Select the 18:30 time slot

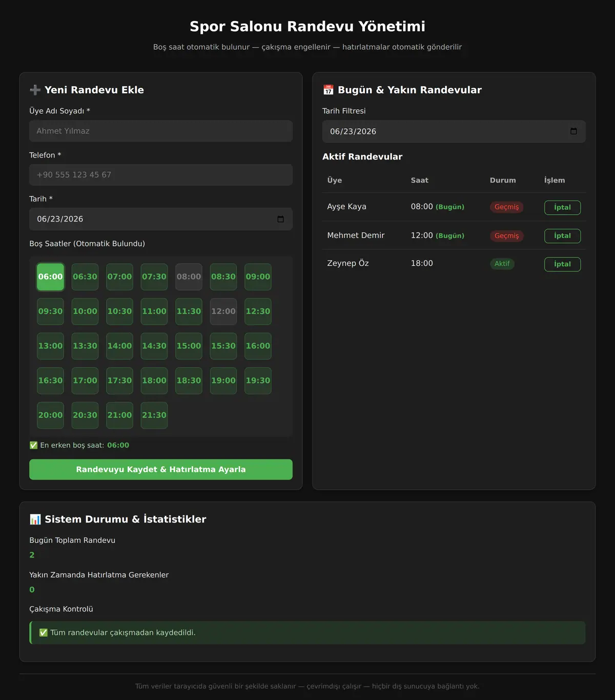(x=189, y=381)
